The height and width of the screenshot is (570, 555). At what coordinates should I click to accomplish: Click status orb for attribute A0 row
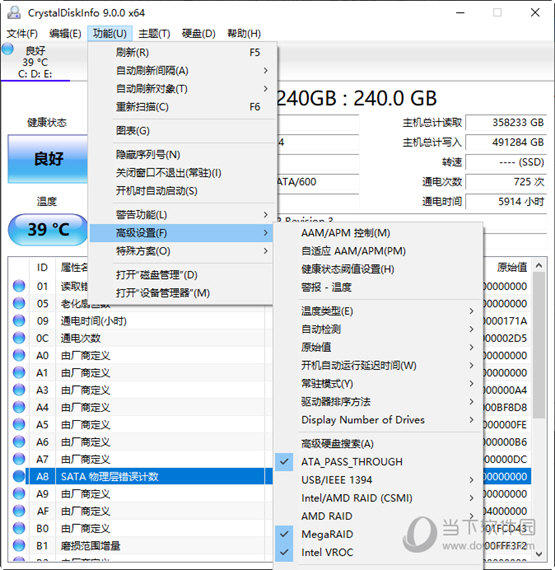(x=19, y=355)
